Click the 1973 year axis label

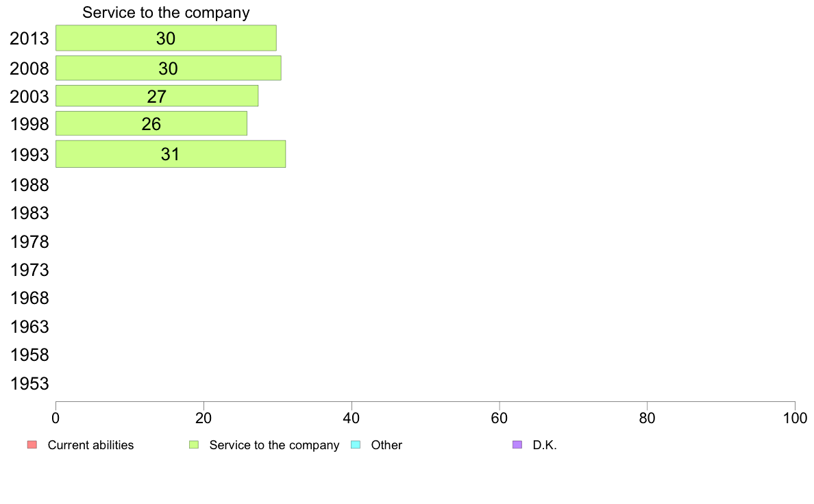pyautogui.click(x=29, y=270)
